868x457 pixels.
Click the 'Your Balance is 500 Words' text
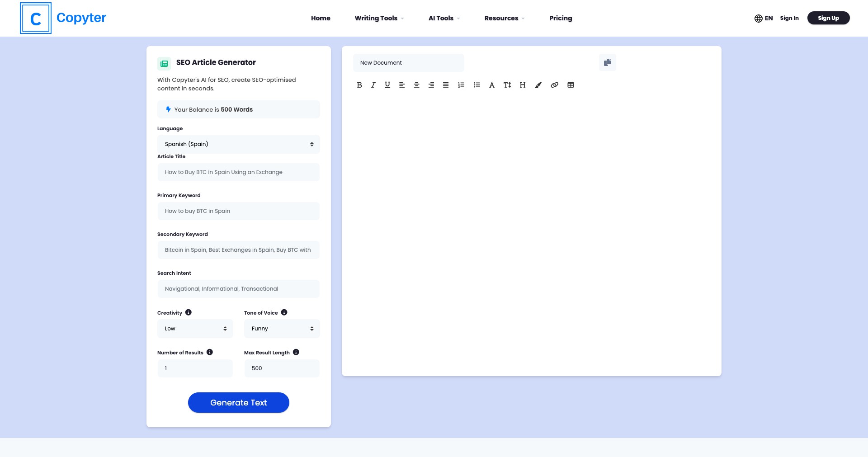coord(213,109)
